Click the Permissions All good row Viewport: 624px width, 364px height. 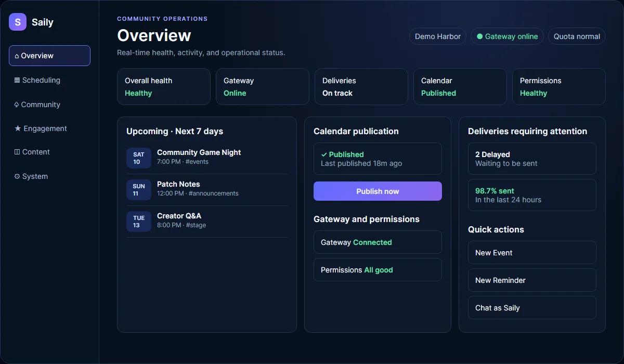(378, 270)
